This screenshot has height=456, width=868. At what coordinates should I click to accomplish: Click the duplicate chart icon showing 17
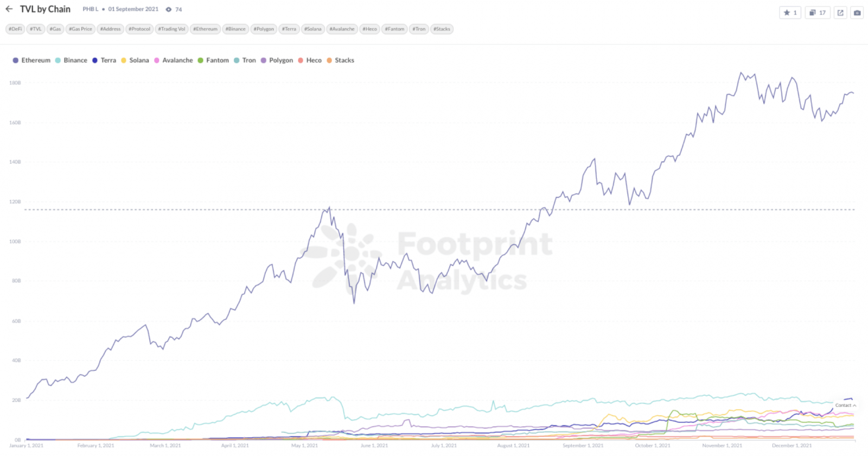click(817, 12)
